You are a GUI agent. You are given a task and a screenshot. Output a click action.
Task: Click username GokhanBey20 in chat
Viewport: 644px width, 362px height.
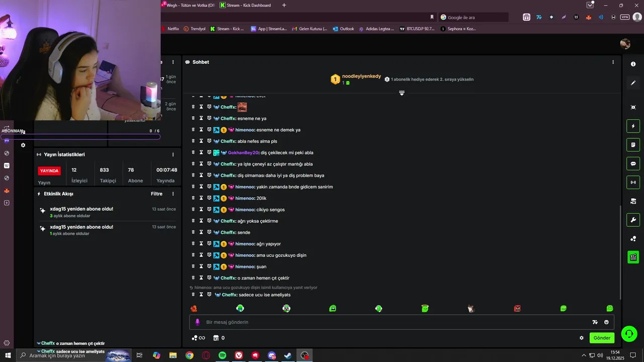(243, 152)
